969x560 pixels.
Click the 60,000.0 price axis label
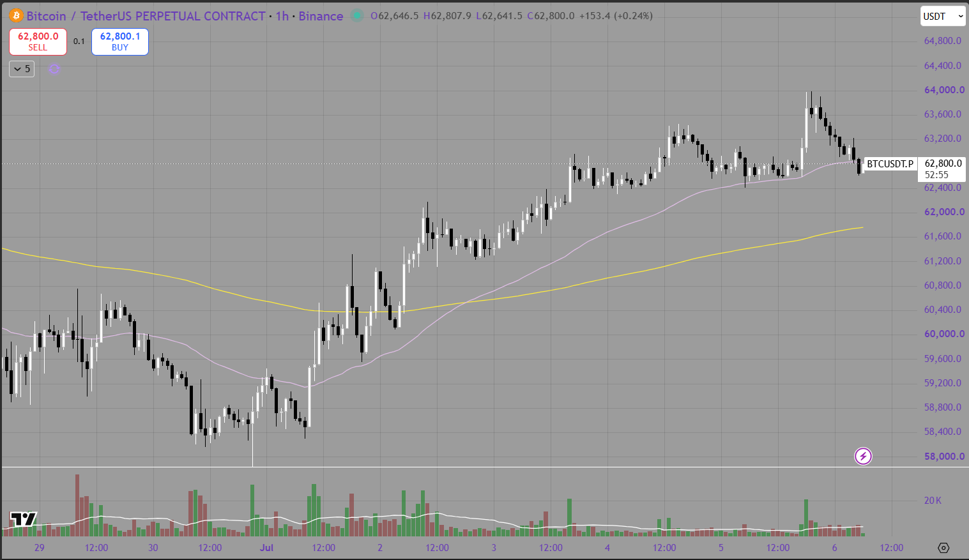[x=944, y=334]
